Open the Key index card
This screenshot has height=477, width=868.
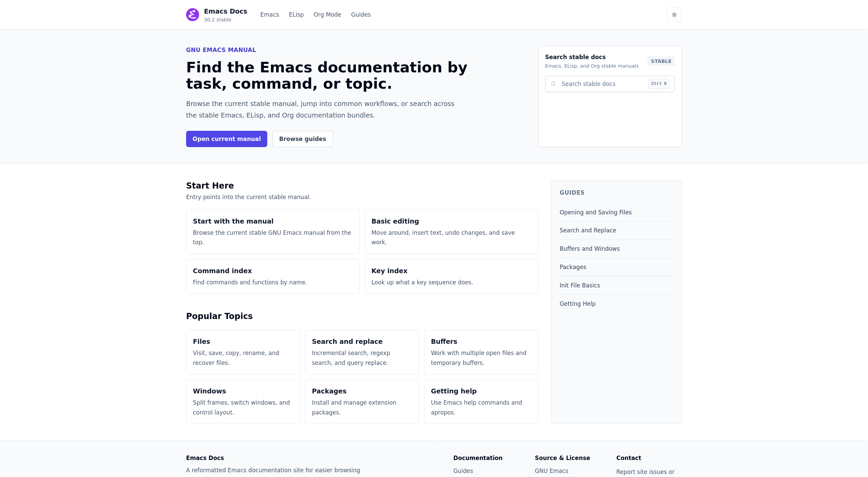pyautogui.click(x=451, y=277)
